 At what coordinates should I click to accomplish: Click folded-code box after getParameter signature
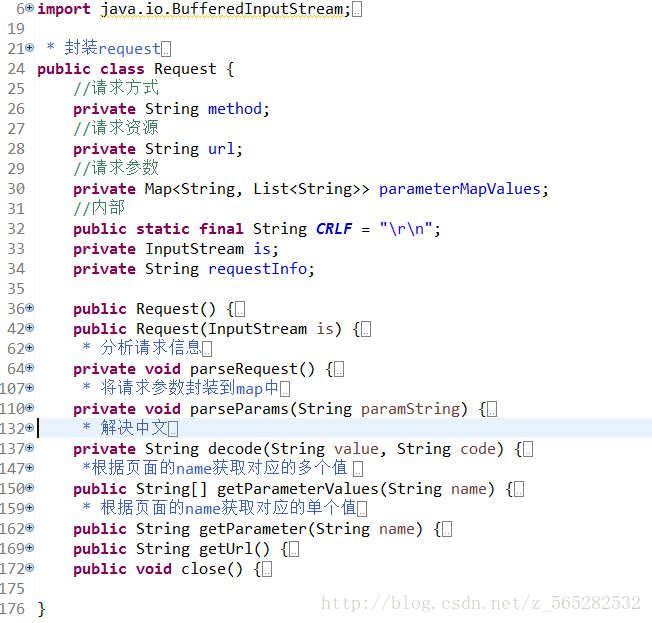click(447, 529)
